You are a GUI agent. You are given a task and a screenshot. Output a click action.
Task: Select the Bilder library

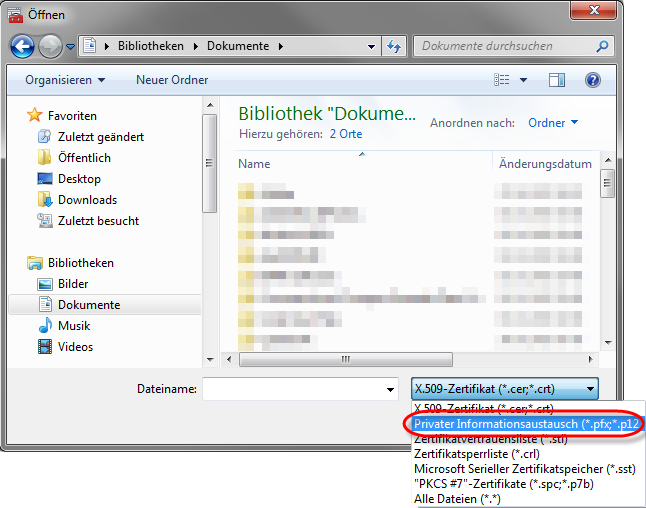tap(73, 284)
